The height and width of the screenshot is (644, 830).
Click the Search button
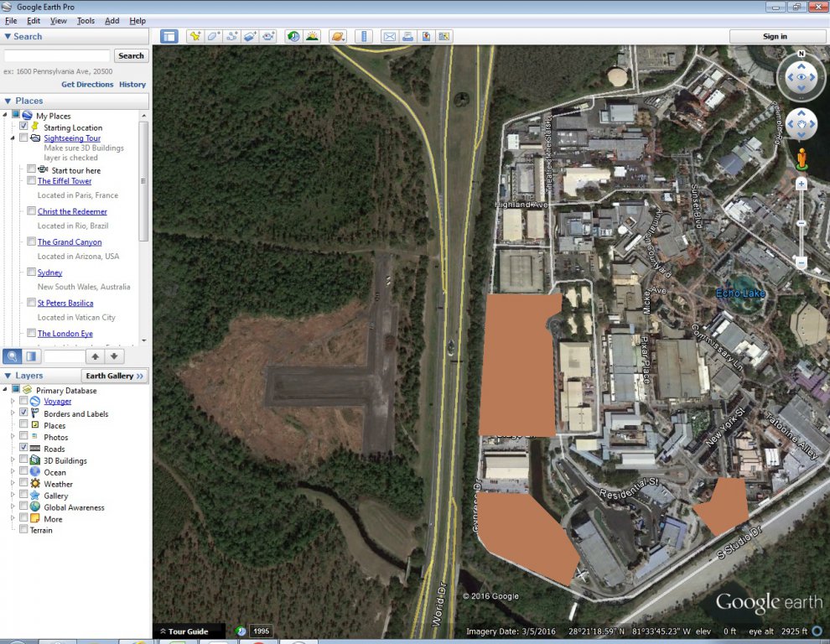(131, 55)
